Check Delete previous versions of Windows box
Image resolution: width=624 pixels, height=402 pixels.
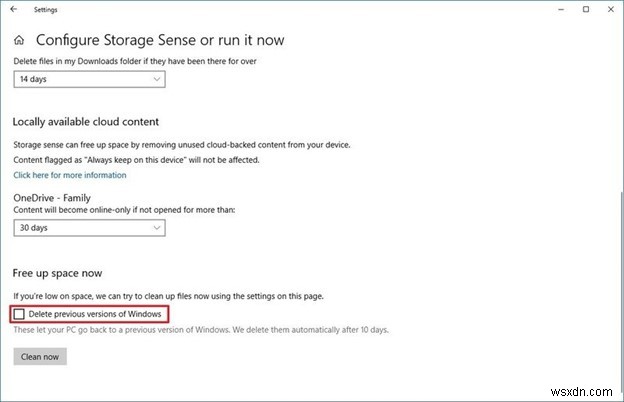(20, 315)
